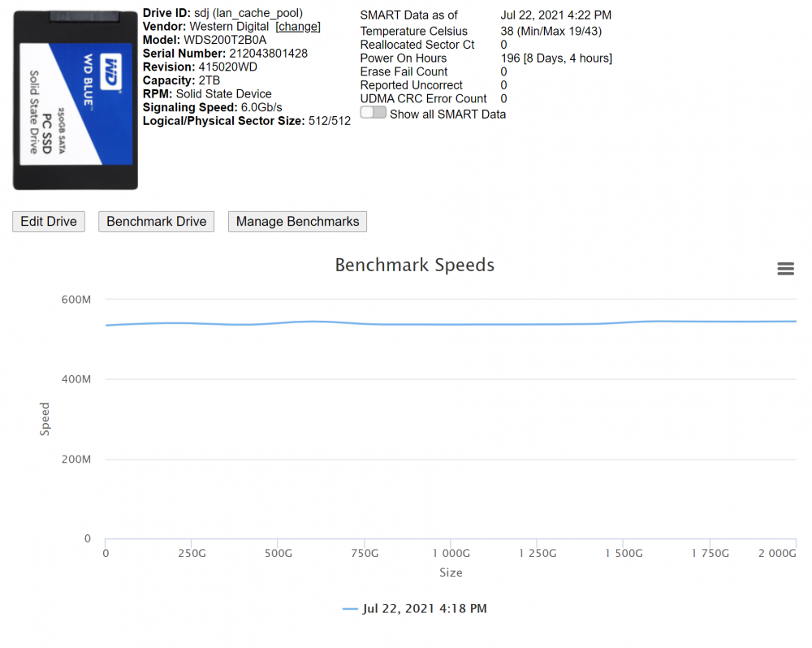Click the Model WDS200T2B0A value
The height and width of the screenshot is (648, 812).
[225, 40]
